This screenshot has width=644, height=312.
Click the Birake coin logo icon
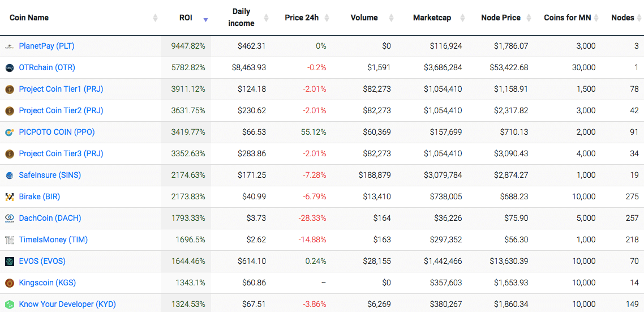click(x=9, y=197)
